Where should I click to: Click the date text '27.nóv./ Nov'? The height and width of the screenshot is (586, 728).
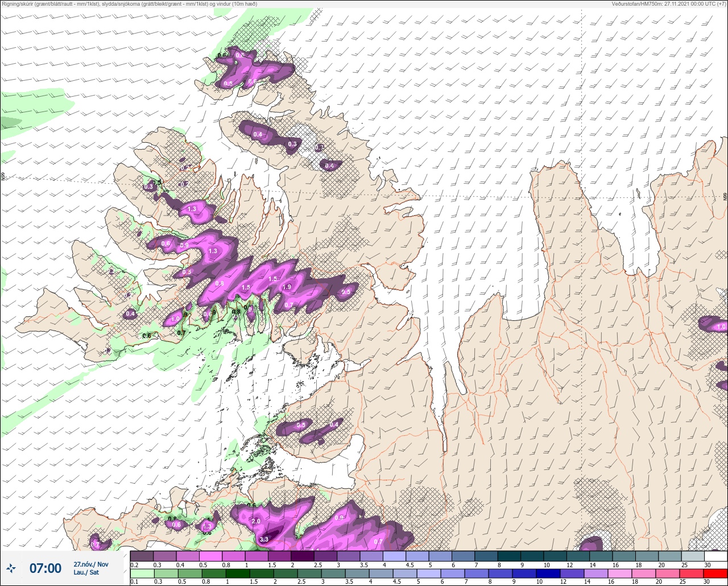coord(91,564)
